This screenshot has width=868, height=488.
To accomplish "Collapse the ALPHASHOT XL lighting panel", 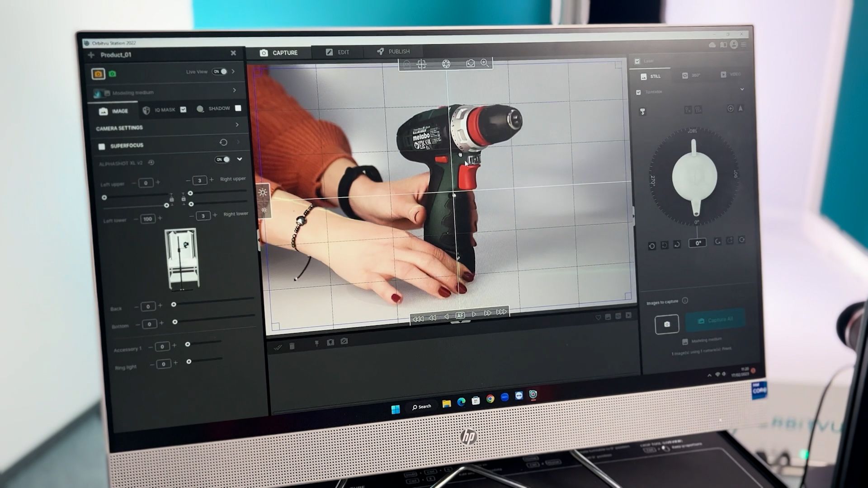I will pyautogui.click(x=240, y=159).
